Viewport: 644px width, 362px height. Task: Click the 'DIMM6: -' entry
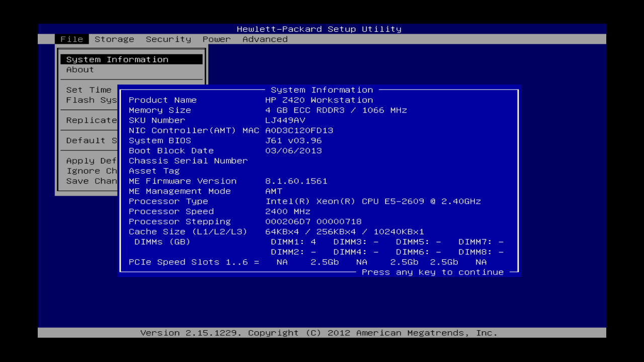[419, 252]
